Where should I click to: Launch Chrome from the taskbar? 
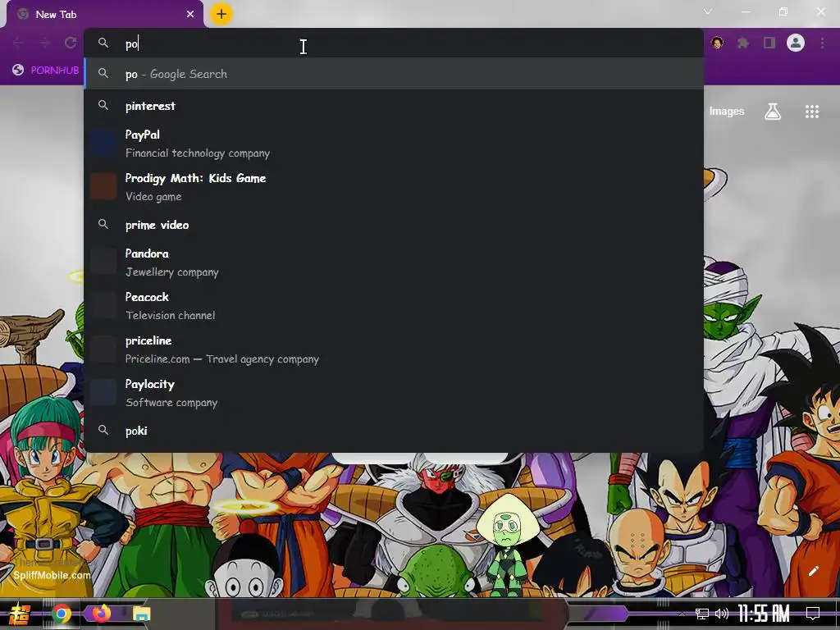pos(61,614)
